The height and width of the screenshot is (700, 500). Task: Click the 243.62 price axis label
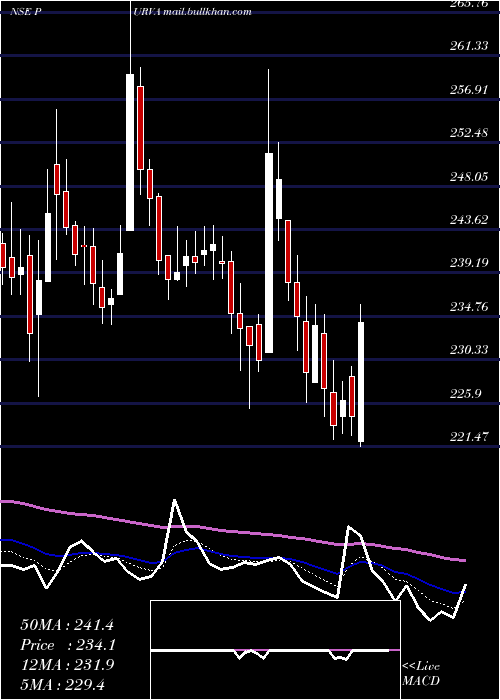point(468,220)
